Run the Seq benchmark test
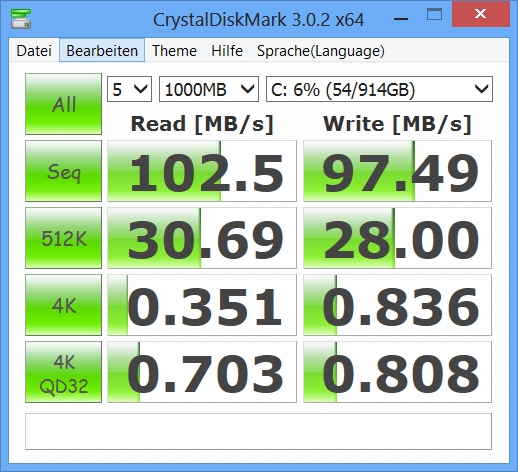 pyautogui.click(x=64, y=171)
